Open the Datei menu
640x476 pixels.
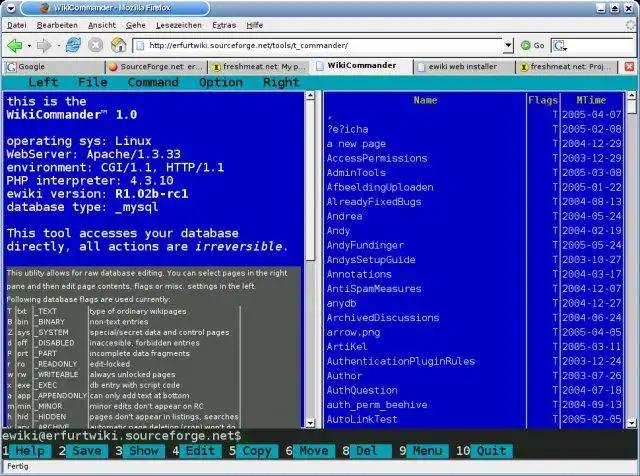pos(17,25)
